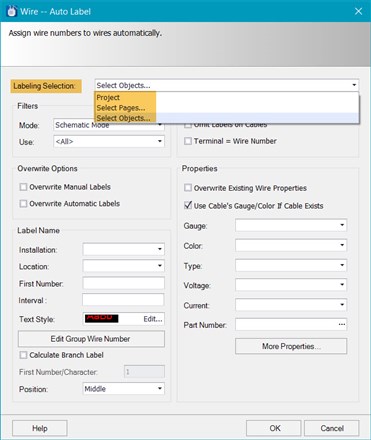This screenshot has width=371, height=440.
Task: Click the First Number input field
Action: 123,283
